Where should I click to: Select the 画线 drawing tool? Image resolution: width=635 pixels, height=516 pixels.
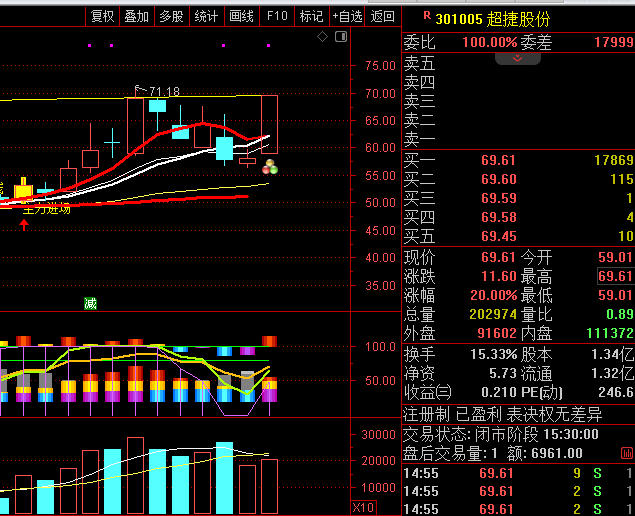[x=241, y=16]
